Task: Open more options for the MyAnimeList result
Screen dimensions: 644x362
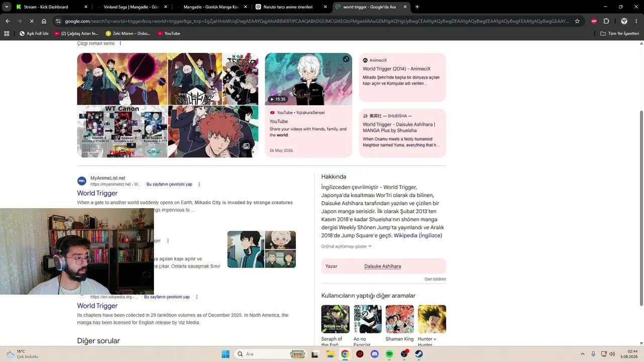Action: tap(199, 185)
